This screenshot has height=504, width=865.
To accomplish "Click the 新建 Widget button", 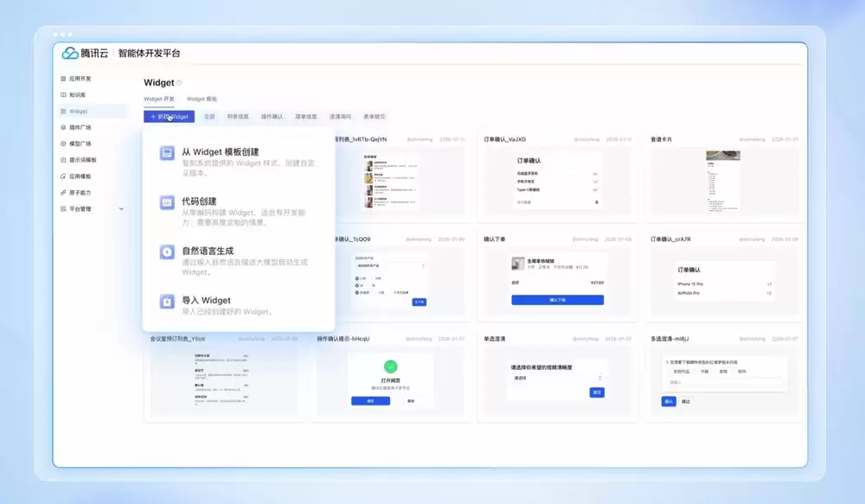I will tap(169, 116).
